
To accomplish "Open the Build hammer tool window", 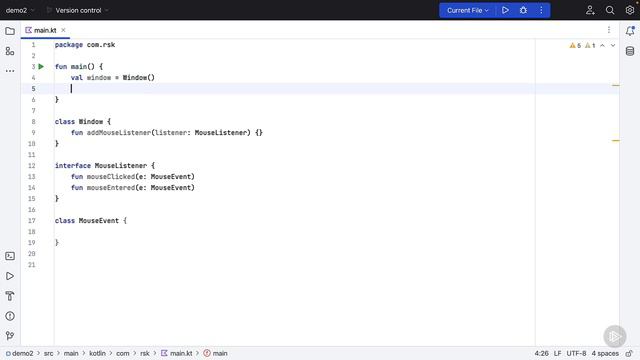I will [10, 296].
